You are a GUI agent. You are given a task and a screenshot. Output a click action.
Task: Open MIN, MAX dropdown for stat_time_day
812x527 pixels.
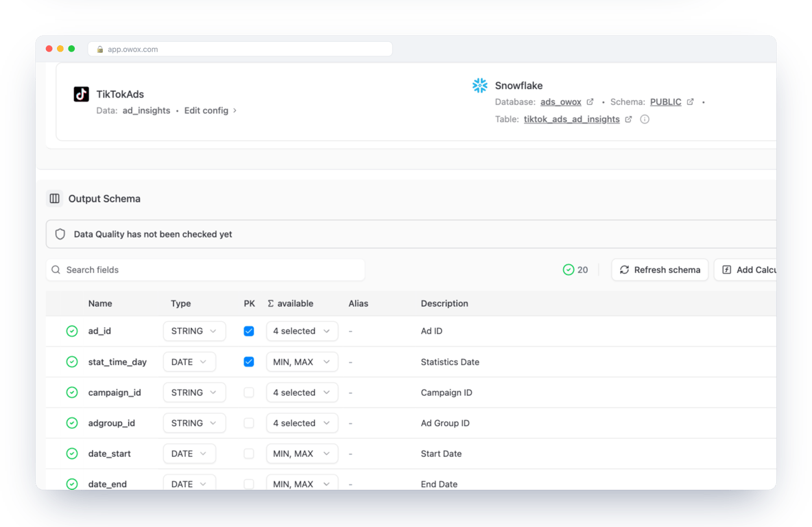click(x=302, y=362)
